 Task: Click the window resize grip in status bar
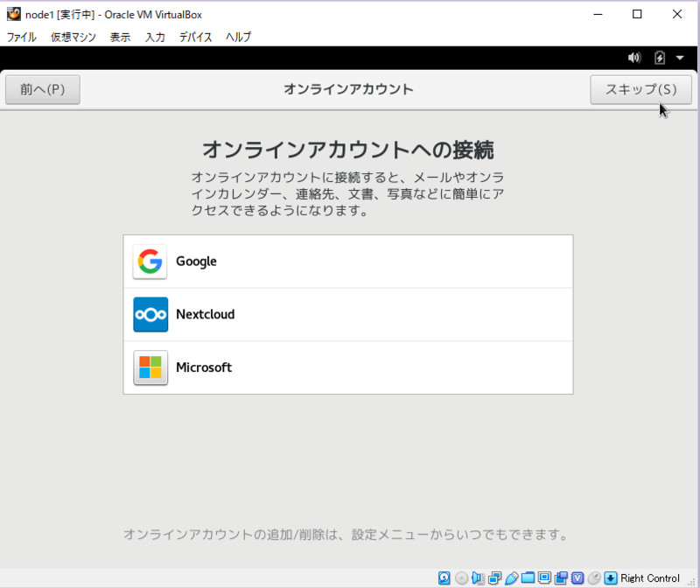coord(691,581)
